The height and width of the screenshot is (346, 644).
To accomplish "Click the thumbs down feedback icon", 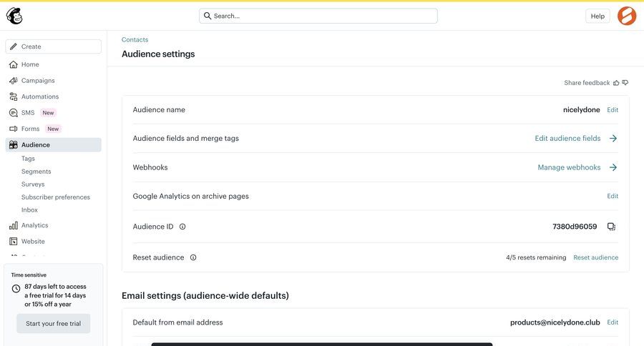I will 625,83.
